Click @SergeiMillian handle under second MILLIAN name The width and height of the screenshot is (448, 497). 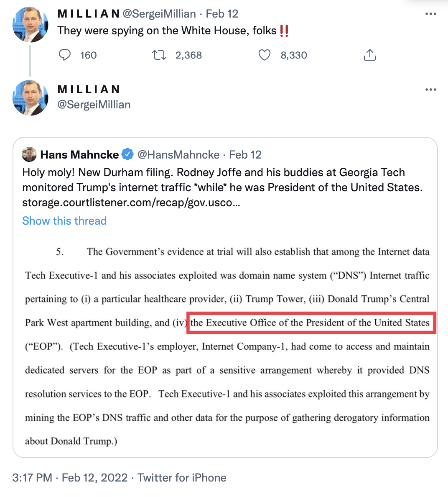pos(94,105)
